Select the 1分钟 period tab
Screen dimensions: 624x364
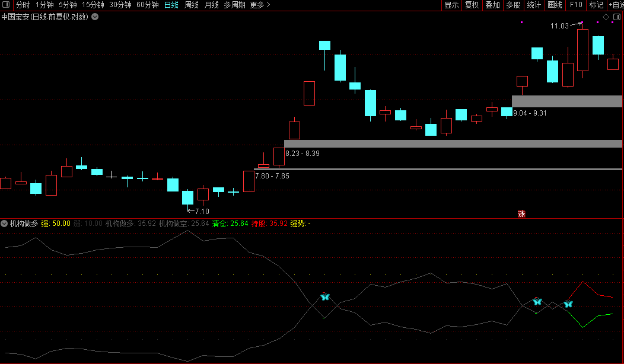[44, 5]
